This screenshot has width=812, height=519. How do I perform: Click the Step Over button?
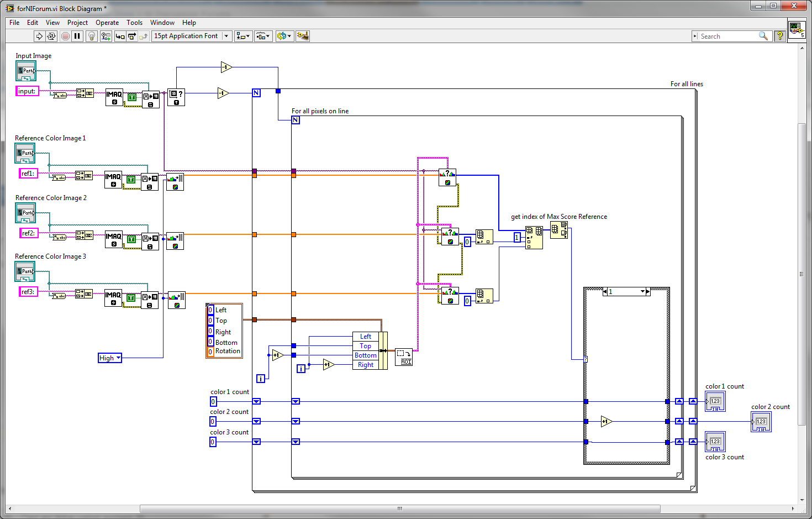tap(132, 36)
